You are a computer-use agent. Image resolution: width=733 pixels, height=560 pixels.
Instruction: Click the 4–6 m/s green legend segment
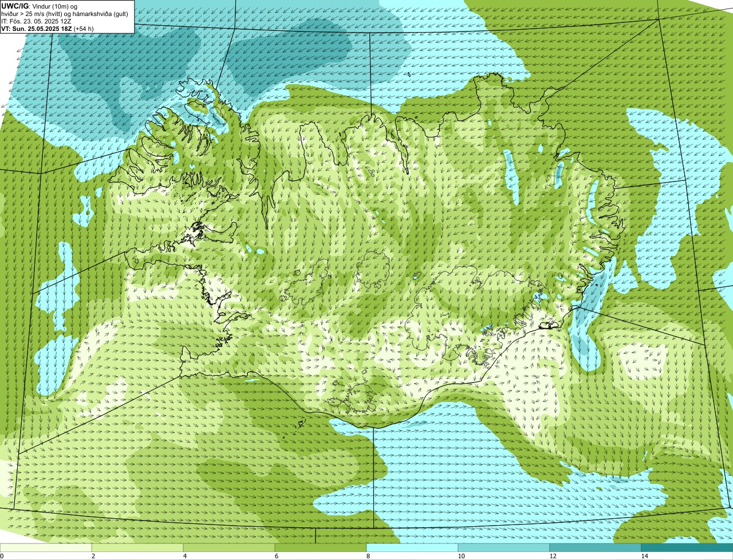[229, 547]
